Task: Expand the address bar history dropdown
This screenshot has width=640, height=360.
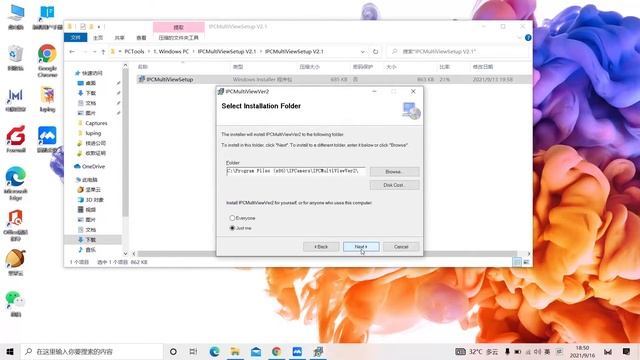Action: click(362, 51)
